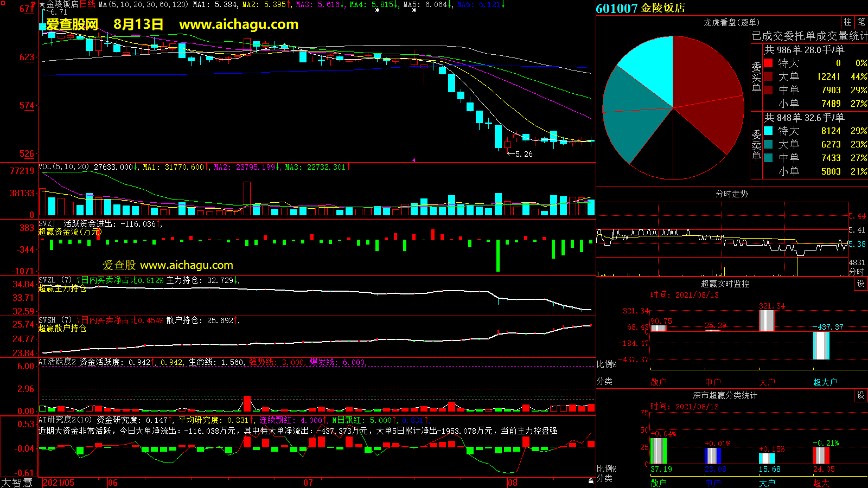868x488 pixels.
Task: Click the cyan 特大 sell order swatch
Action: 768,131
